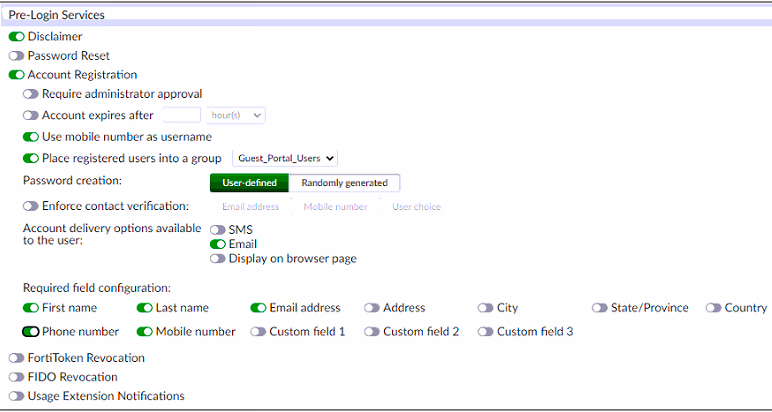The height and width of the screenshot is (412, 772).
Task: Toggle Place registered users into a group
Action: pos(31,158)
